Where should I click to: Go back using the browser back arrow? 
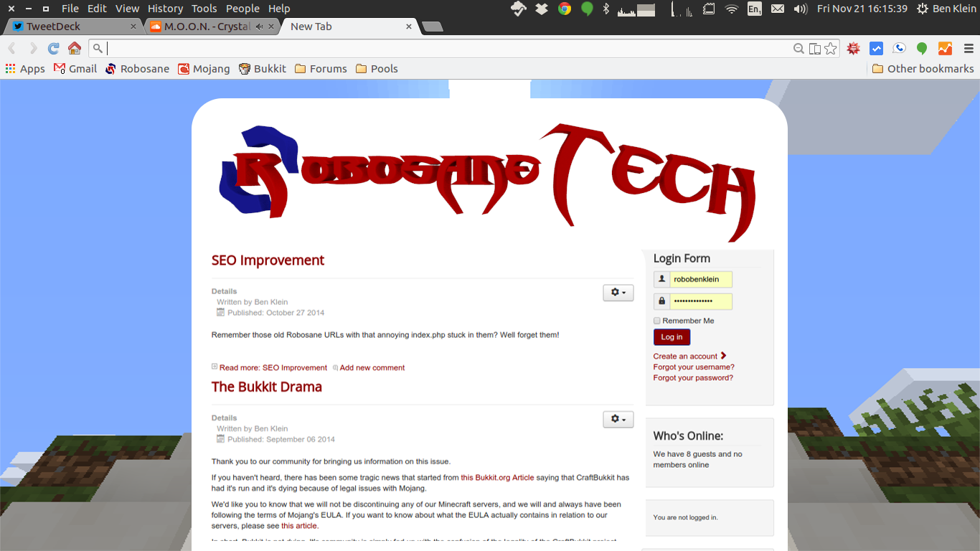click(x=11, y=48)
